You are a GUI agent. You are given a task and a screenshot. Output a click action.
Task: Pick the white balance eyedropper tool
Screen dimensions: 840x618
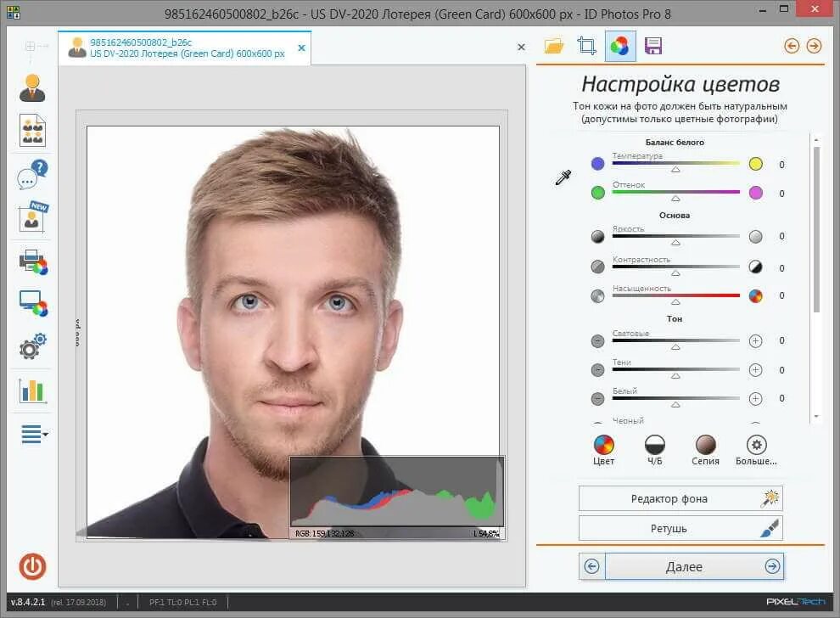[x=563, y=177]
